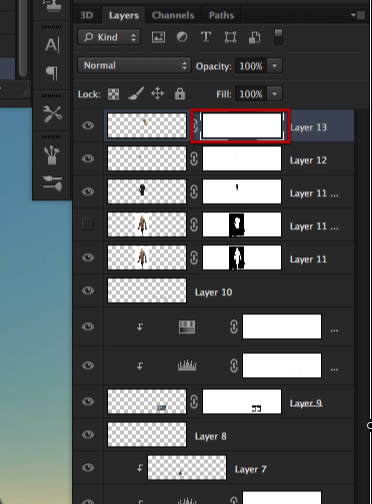Open the Kind filter dropdown

coord(109,37)
